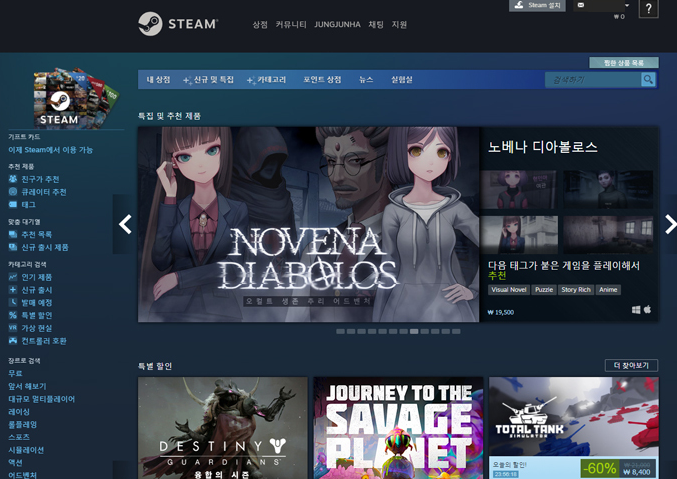The width and height of the screenshot is (677, 479).
Task: Open Journey to the Savage Planet card
Action: tap(398, 428)
